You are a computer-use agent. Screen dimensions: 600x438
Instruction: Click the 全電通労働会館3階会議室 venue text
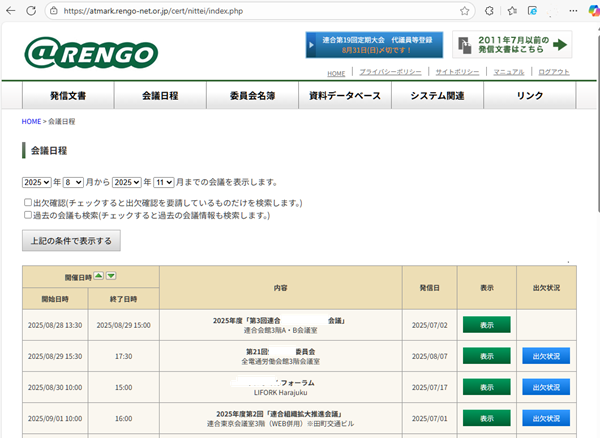[280, 361]
